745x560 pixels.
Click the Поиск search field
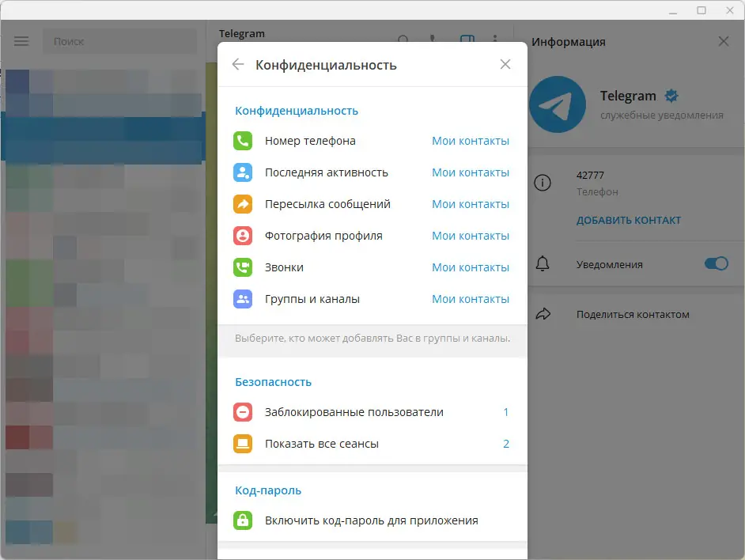[x=120, y=41]
